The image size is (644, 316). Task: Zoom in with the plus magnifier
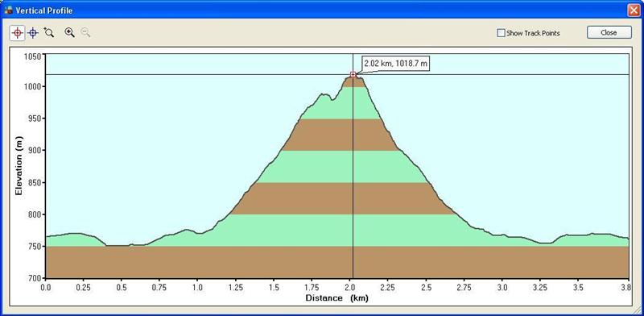pyautogui.click(x=69, y=32)
